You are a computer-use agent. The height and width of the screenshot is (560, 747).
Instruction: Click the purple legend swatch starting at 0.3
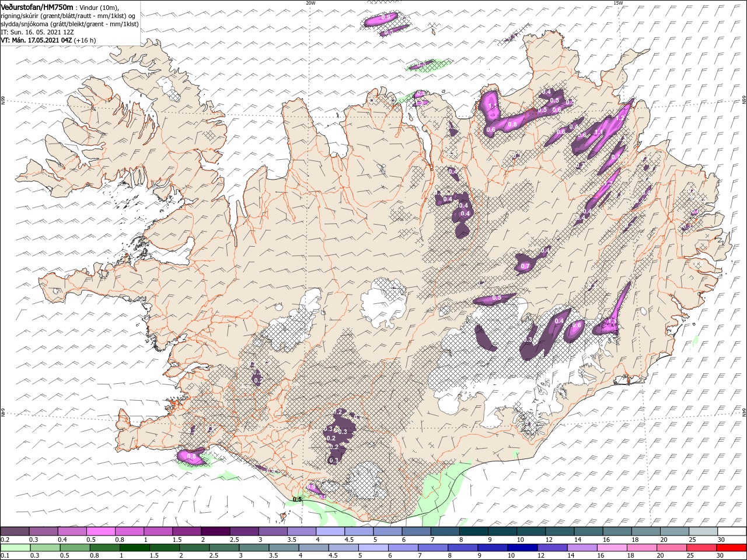pyautogui.click(x=43, y=531)
